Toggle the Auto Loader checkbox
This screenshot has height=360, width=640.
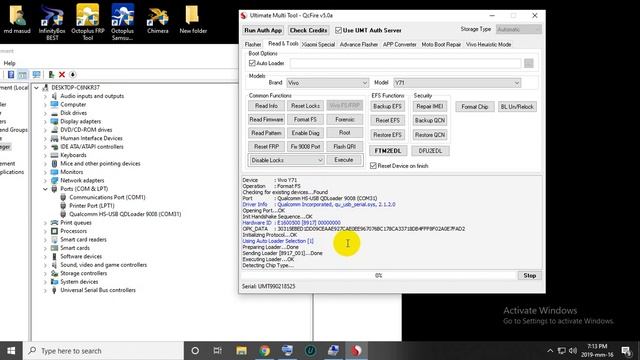coord(252,63)
